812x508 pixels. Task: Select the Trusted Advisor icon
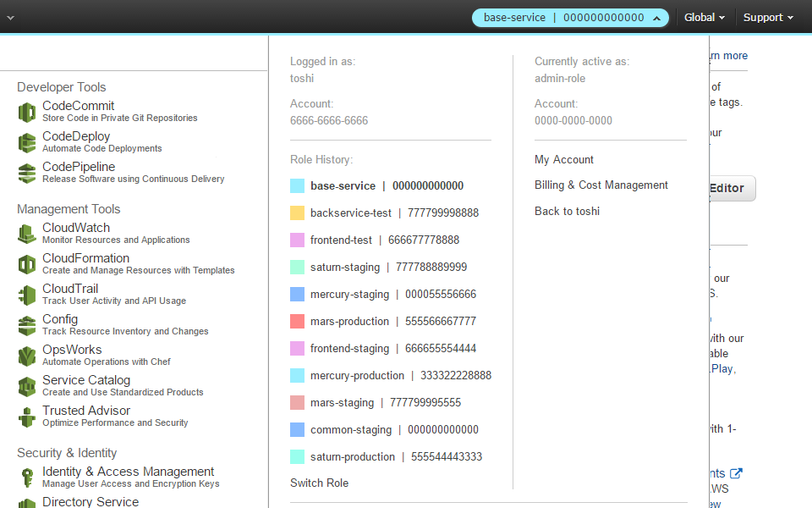(26, 416)
